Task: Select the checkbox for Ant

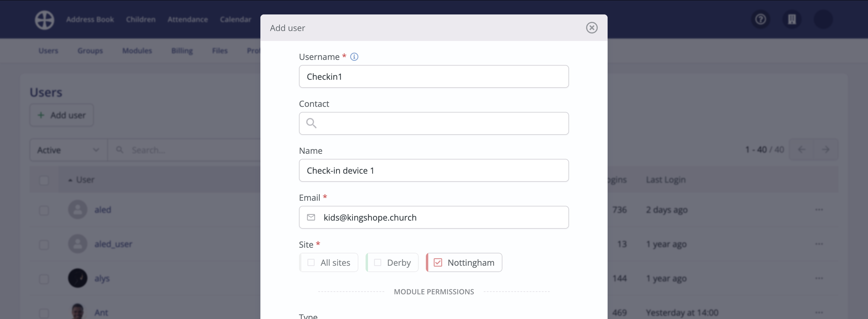Action: tap(44, 313)
